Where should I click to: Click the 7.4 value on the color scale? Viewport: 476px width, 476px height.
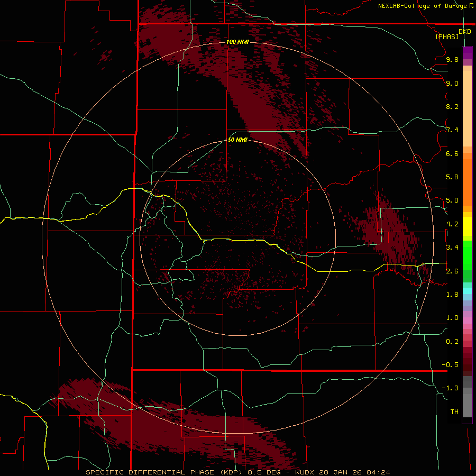[452, 130]
